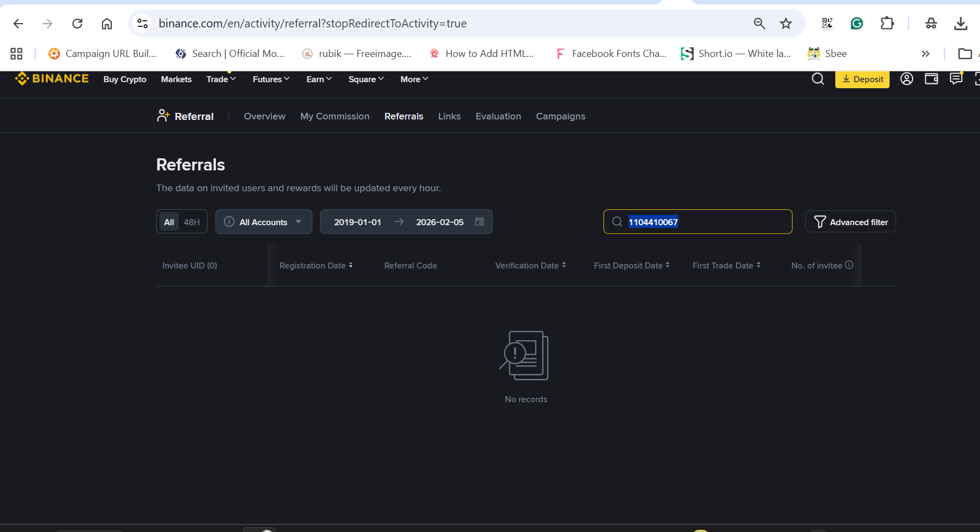Screen dimensions: 980x532
Task: Click the start date 2019-01-01
Action: tap(357, 222)
